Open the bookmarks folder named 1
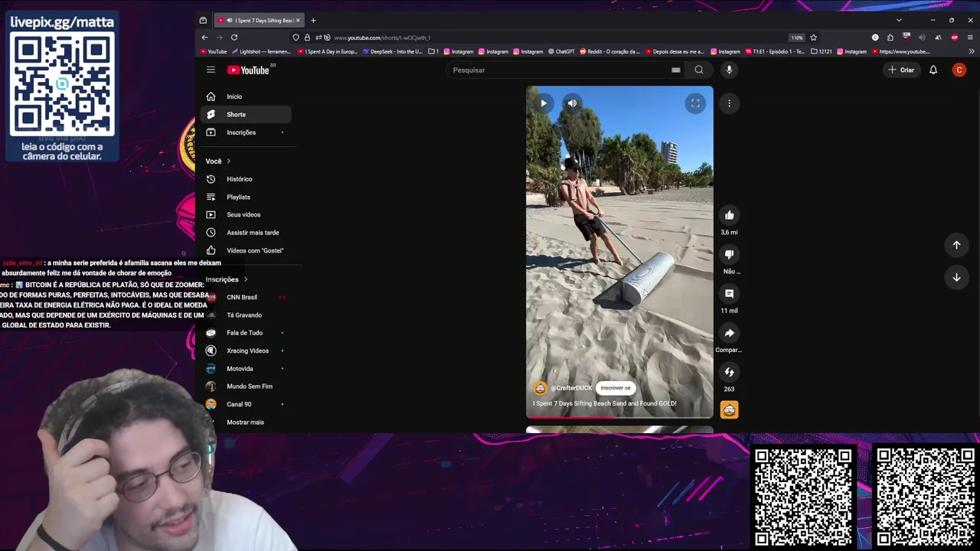 [x=433, y=51]
